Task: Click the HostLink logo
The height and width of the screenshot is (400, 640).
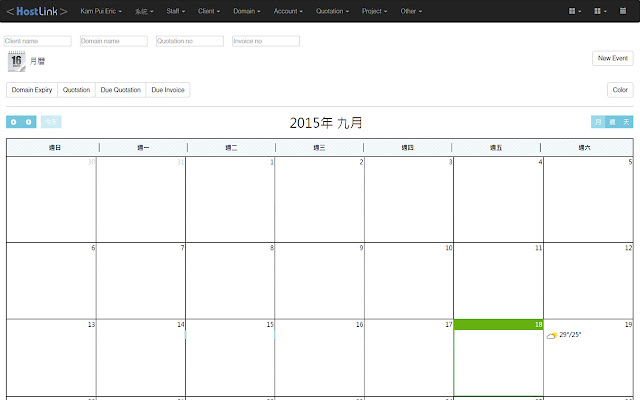Action: [x=36, y=11]
